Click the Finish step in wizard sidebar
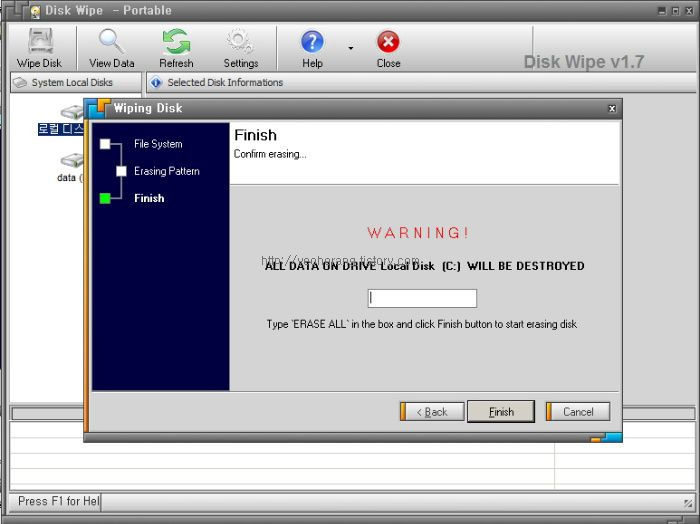This screenshot has height=524, width=700. 149,198
